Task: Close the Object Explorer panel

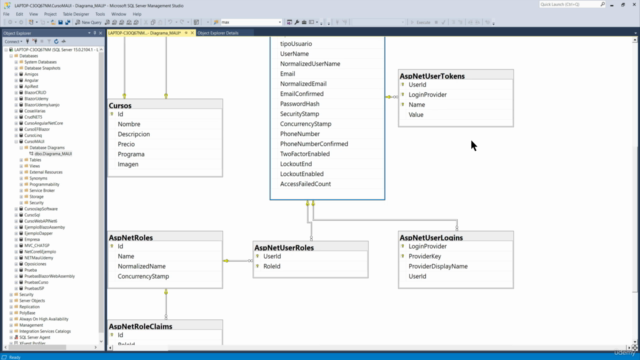Action: [x=100, y=33]
